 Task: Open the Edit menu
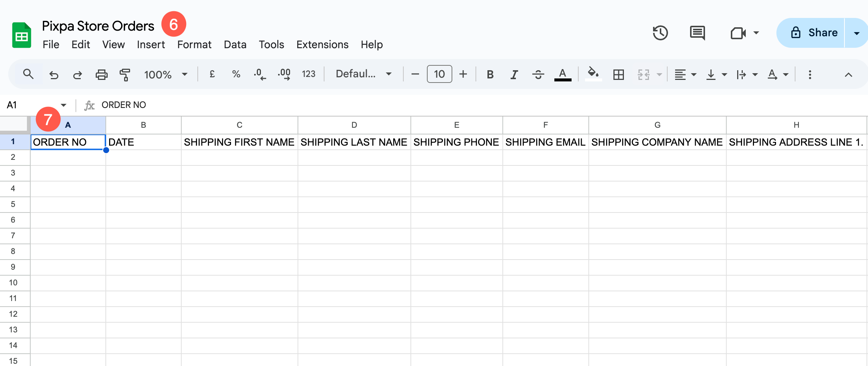pyautogui.click(x=81, y=44)
